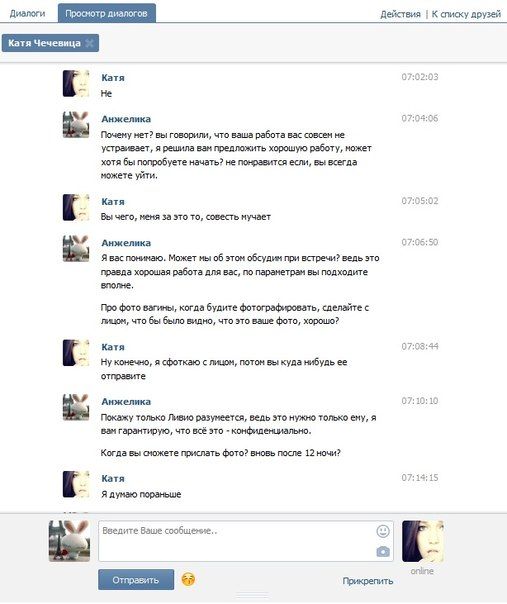The image size is (507, 604).
Task: Click the 07:10:10 timestamp
Action: tap(420, 401)
